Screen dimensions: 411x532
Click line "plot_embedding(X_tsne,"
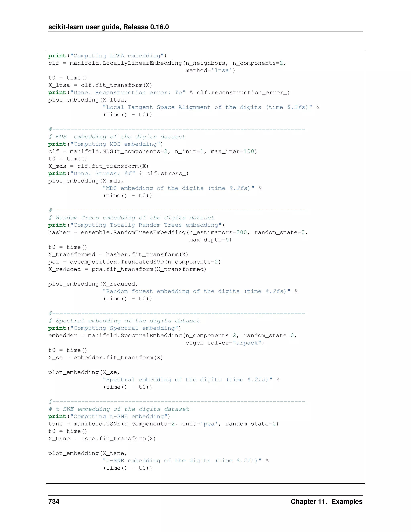88,453
